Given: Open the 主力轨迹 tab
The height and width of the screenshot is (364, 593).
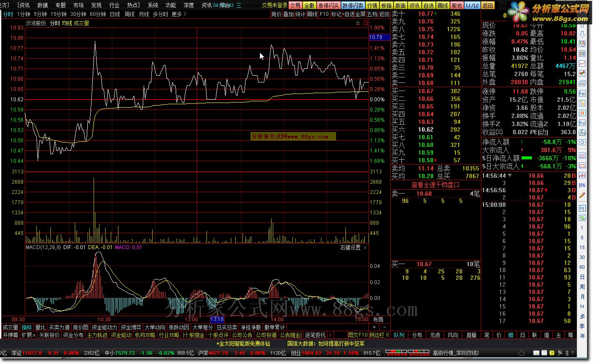Looking at the screenshot, I should pyautogui.click(x=97, y=335).
